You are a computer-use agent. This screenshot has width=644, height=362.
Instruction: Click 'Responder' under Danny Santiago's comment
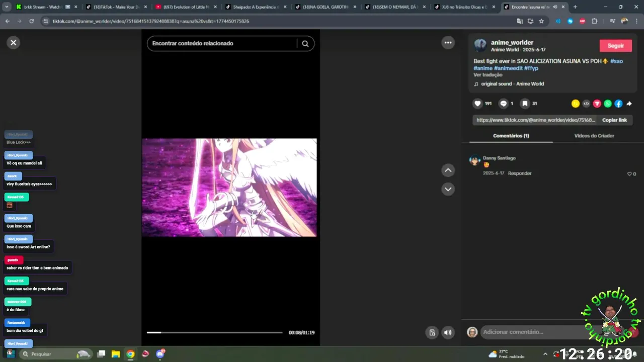coord(519,173)
